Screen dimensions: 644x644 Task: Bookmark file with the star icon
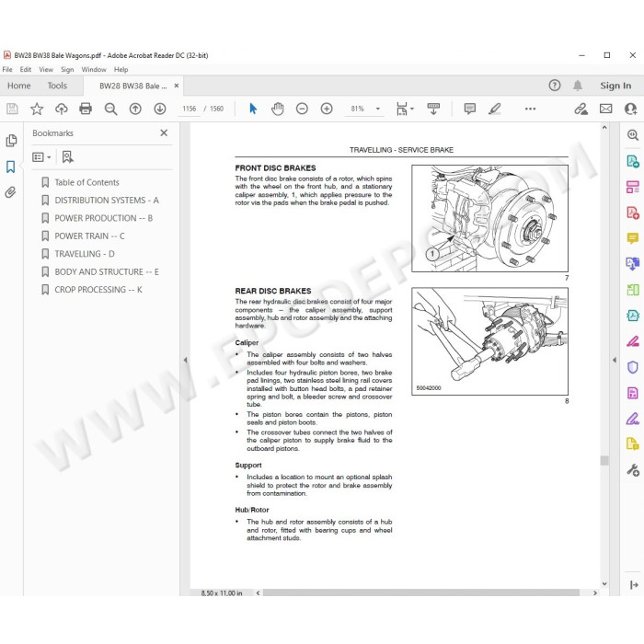[x=37, y=109]
